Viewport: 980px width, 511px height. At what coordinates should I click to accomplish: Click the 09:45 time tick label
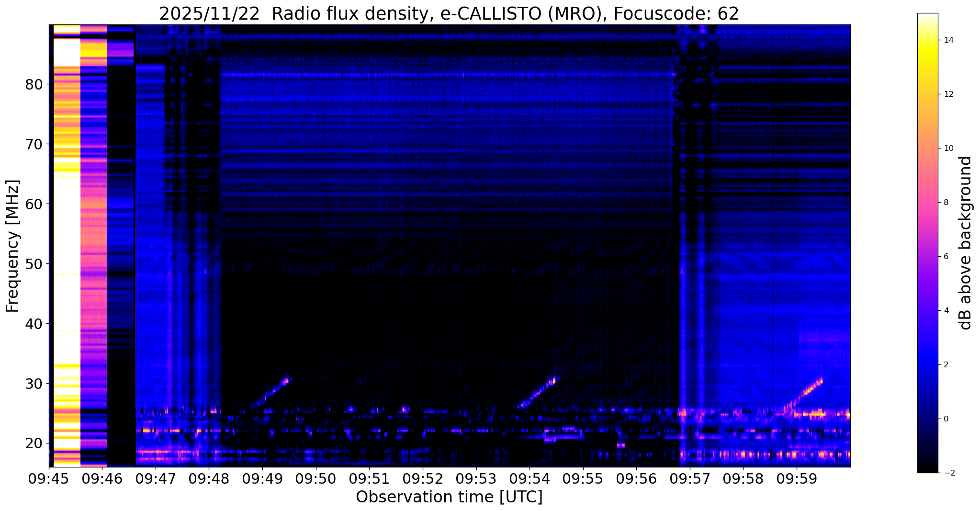pos(49,479)
